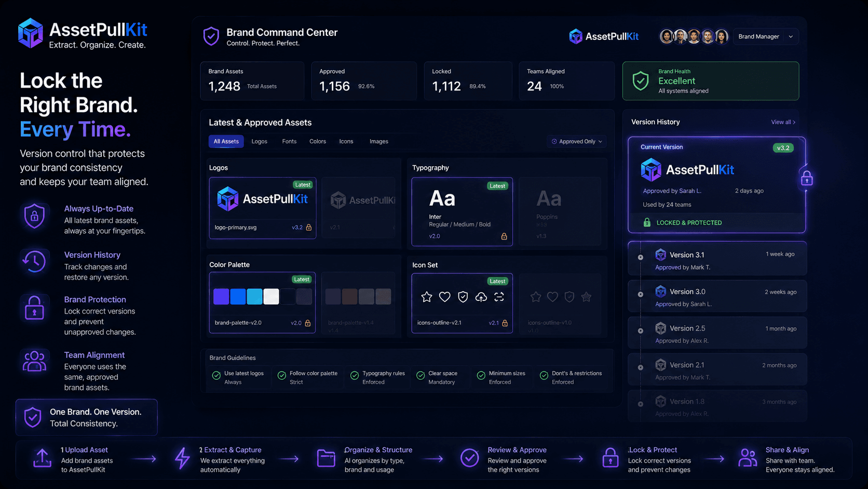Screen dimensions: 868x489
Task: Open the faded v2.1 logo thumbnail
Action: (x=359, y=207)
